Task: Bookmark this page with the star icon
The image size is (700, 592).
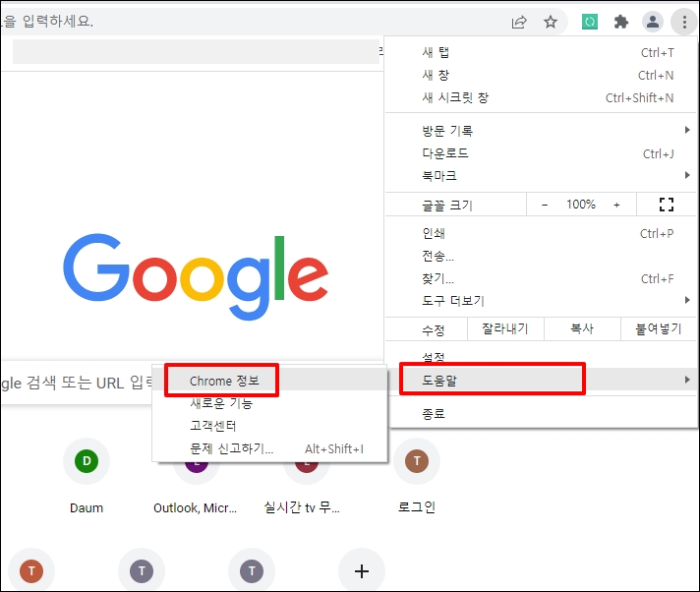Action: coord(551,22)
